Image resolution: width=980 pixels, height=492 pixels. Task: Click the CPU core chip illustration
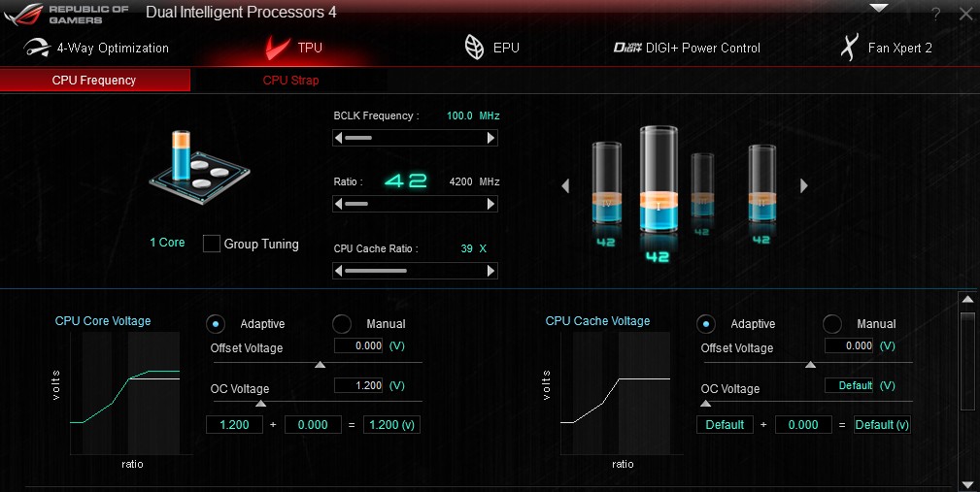point(199,167)
